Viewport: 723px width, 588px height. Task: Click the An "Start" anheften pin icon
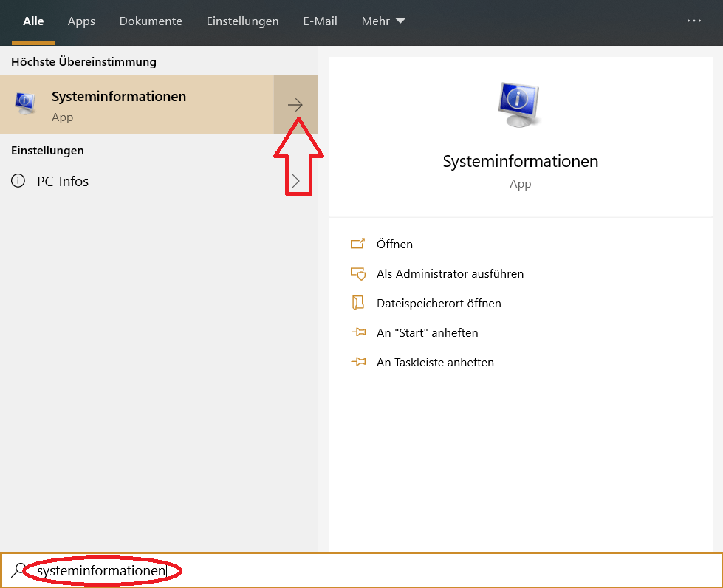pyautogui.click(x=358, y=332)
